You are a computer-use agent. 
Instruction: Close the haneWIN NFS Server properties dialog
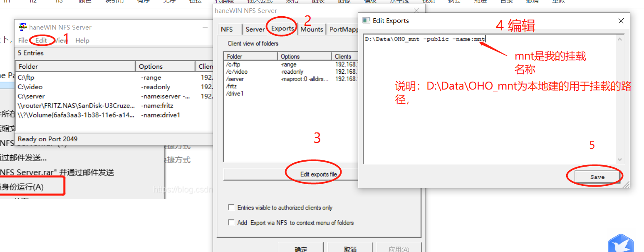point(416,10)
